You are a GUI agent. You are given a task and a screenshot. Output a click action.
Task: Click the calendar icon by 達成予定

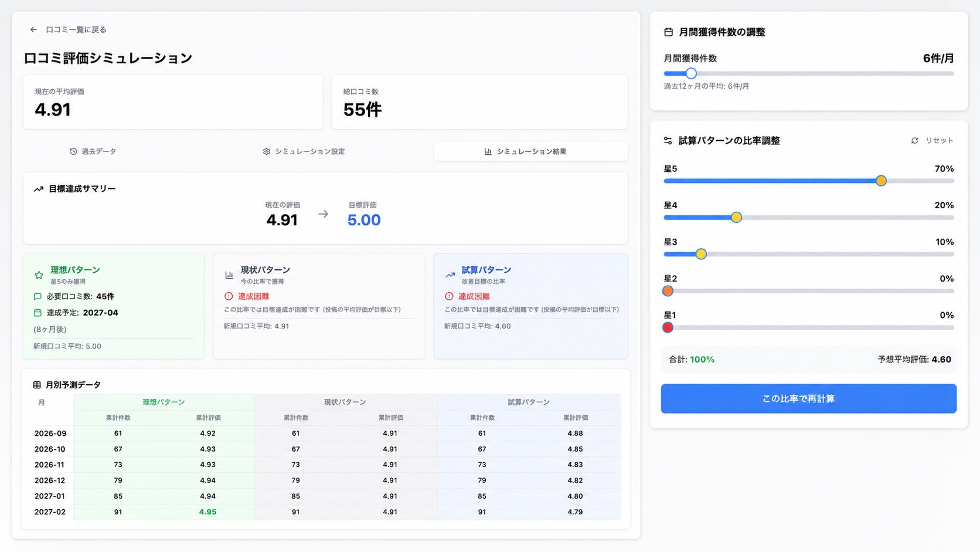coord(38,313)
